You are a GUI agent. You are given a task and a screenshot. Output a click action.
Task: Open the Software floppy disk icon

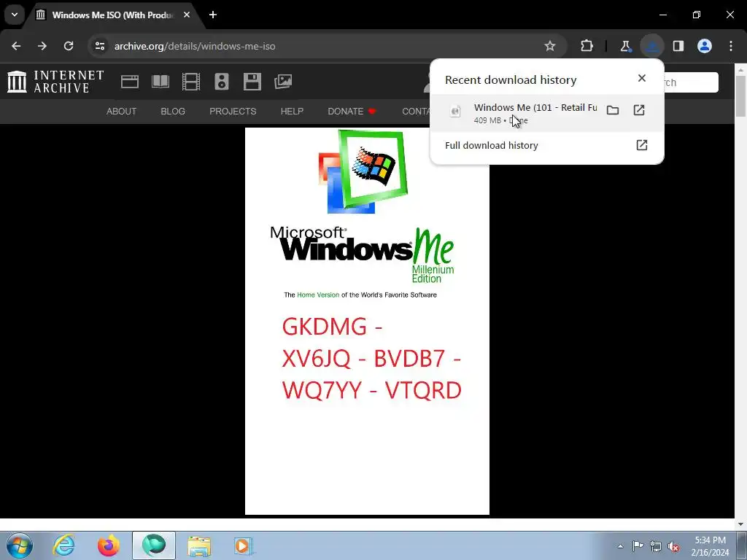pyautogui.click(x=252, y=82)
